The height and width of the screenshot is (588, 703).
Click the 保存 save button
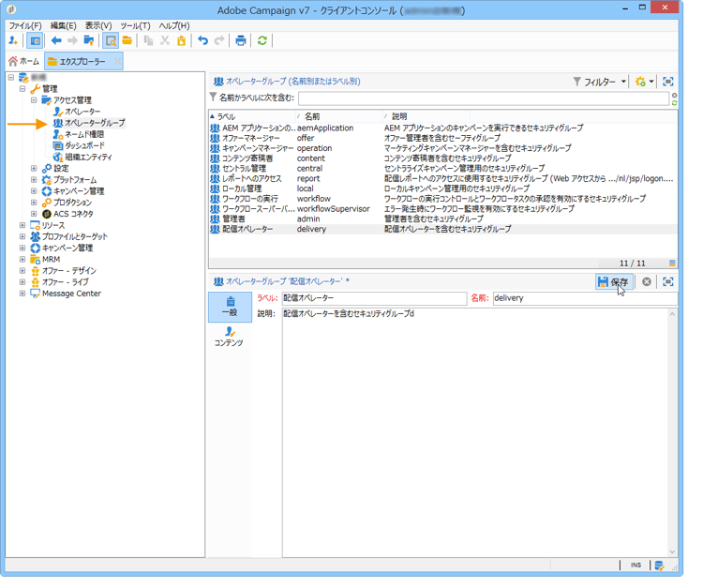point(614,281)
